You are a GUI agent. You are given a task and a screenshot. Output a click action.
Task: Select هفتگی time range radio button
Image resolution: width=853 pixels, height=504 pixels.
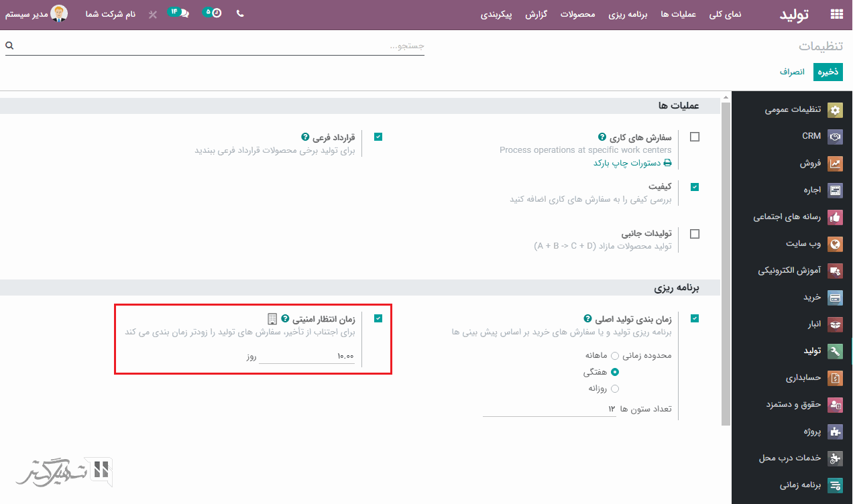click(x=615, y=372)
